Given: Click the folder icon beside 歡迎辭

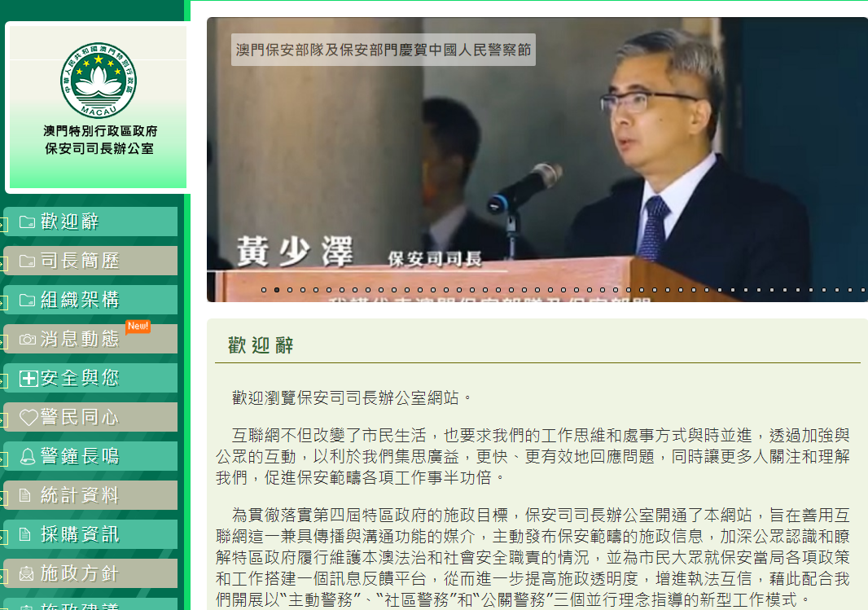Looking at the screenshot, I should [27, 222].
